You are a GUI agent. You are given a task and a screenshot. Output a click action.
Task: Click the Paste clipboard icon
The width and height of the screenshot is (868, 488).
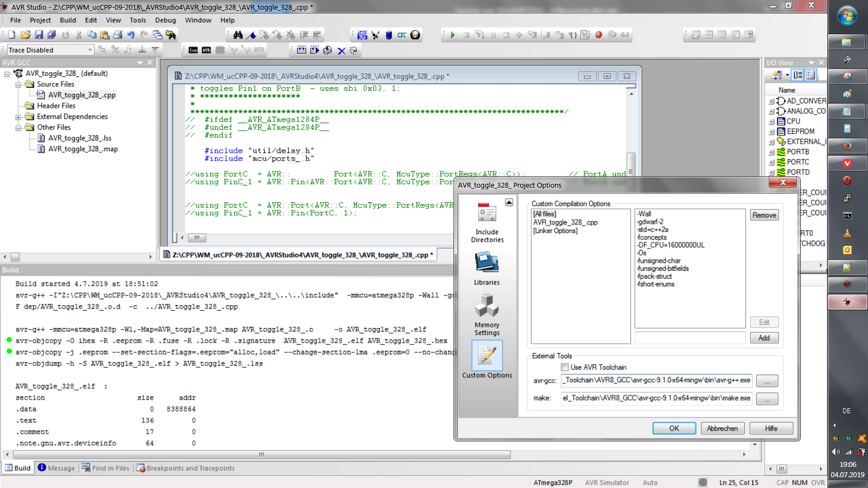[105, 35]
